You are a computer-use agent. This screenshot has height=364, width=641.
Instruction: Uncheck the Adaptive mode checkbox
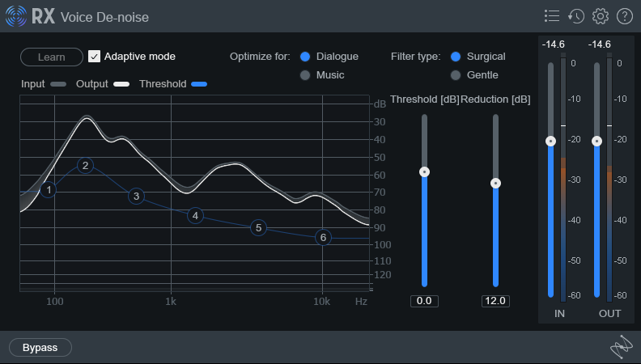[94, 57]
